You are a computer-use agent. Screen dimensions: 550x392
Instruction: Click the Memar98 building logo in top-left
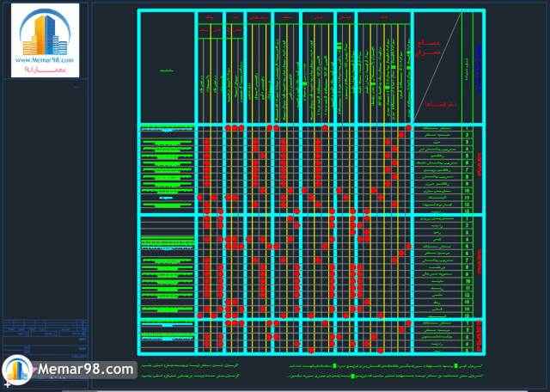(x=45, y=34)
